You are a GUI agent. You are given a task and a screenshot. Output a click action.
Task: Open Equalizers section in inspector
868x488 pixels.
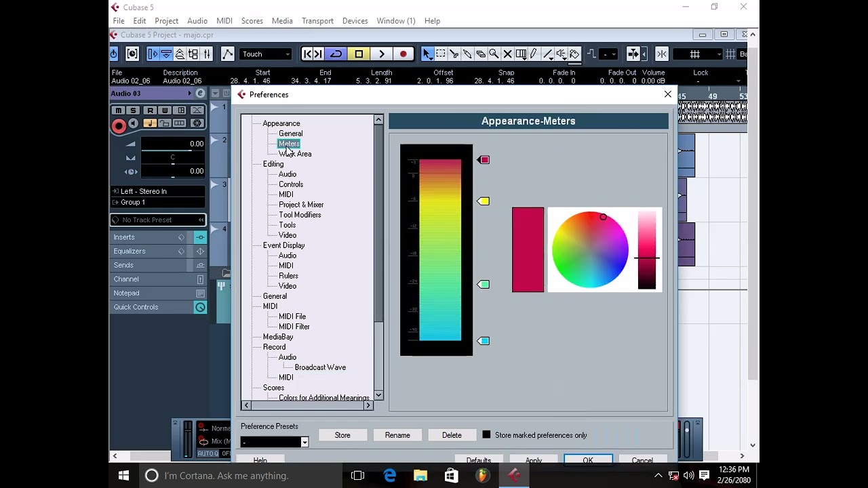click(130, 251)
